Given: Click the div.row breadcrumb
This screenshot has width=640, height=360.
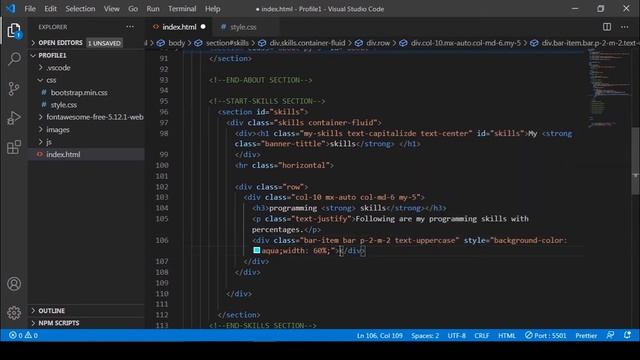Looking at the screenshot, I should pos(378,43).
